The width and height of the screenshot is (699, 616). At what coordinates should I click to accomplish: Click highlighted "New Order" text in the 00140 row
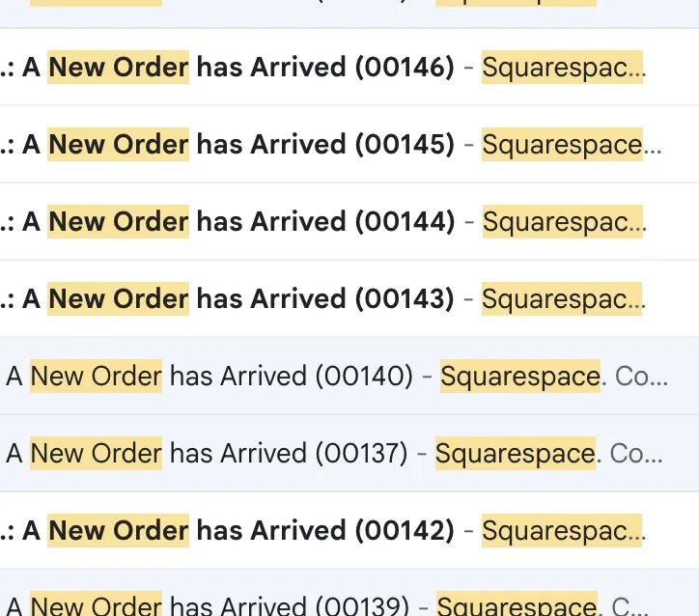[96, 377]
